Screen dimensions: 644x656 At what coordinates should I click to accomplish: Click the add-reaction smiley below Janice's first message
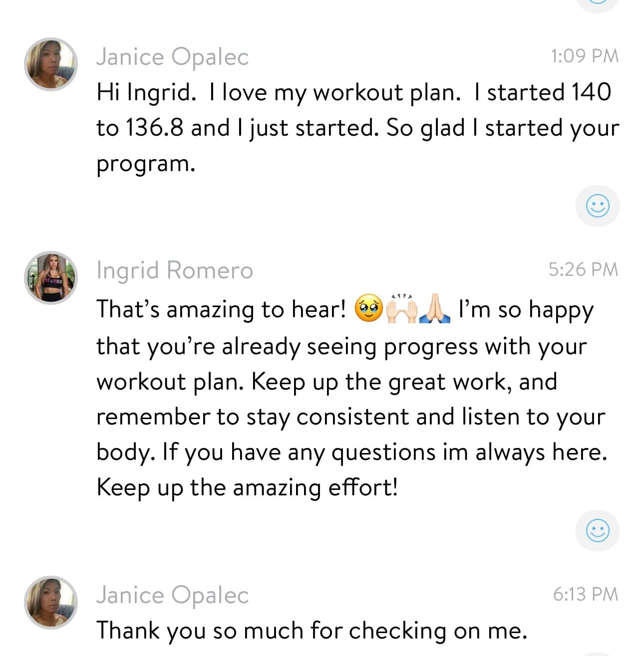[597, 206]
